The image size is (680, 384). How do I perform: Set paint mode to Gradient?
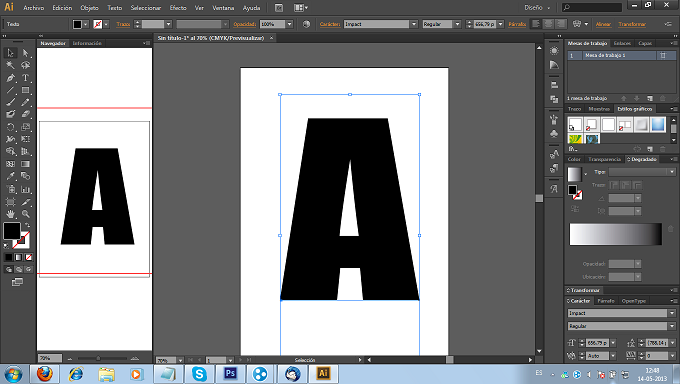tap(18, 257)
